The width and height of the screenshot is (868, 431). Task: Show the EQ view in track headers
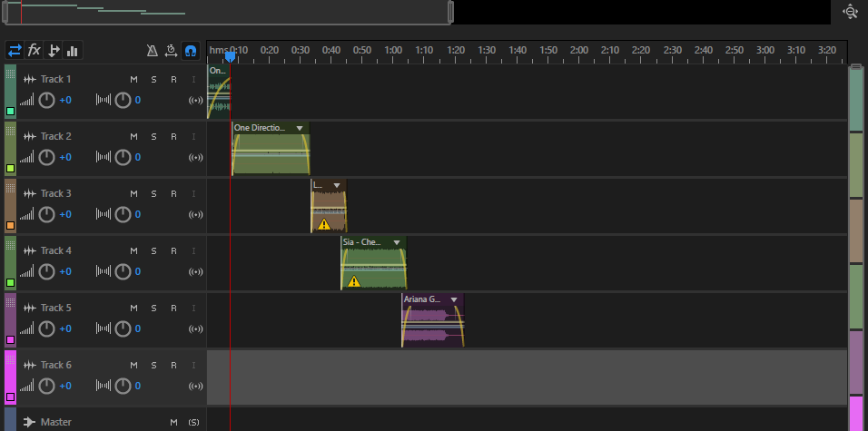tap(73, 50)
